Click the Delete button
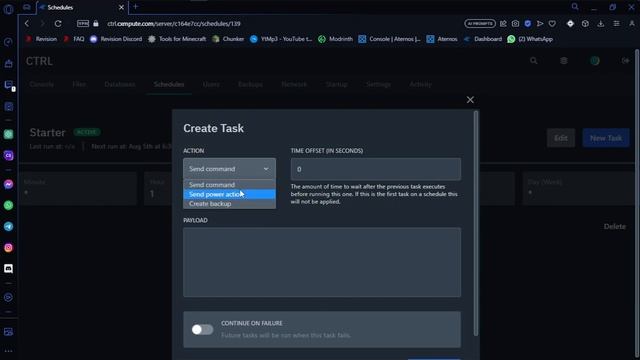This screenshot has width=640, height=360. click(x=615, y=227)
